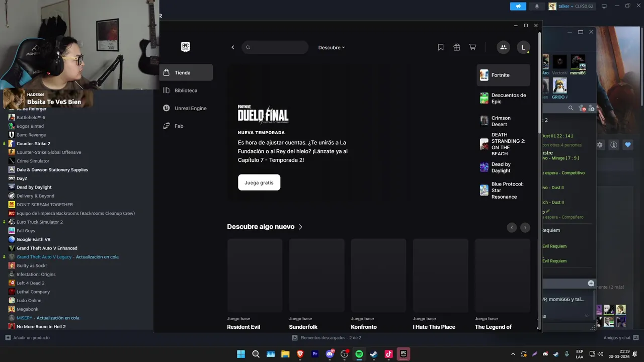Select Crimson Desert in the featured list
Viewport: 644px width, 362px height.
tap(503, 121)
